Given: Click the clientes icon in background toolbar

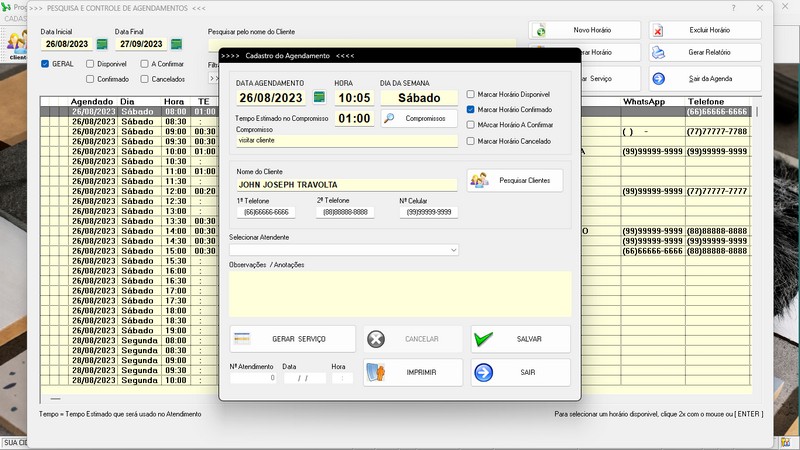Looking at the screenshot, I should click(x=17, y=46).
